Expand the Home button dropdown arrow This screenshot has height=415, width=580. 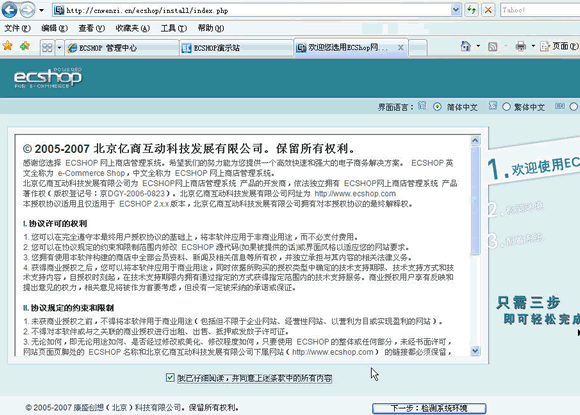pos(478,46)
